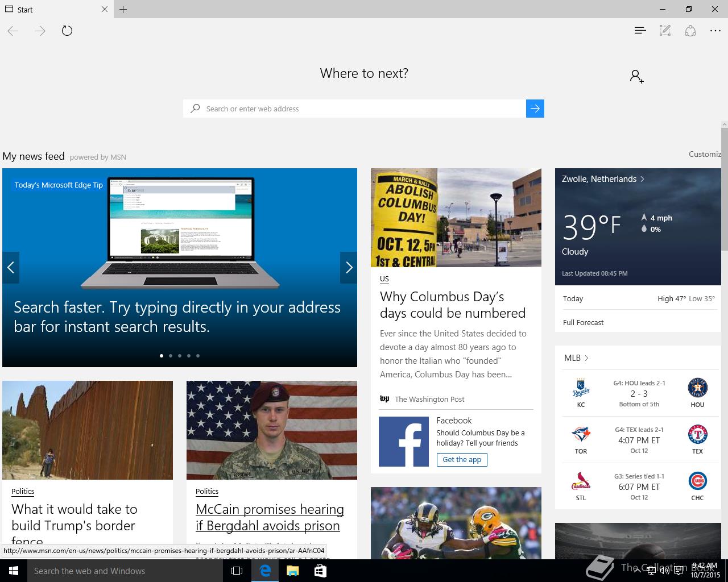Expand the MLB scores section
Viewport: 728px width, 582px height.
(576, 358)
